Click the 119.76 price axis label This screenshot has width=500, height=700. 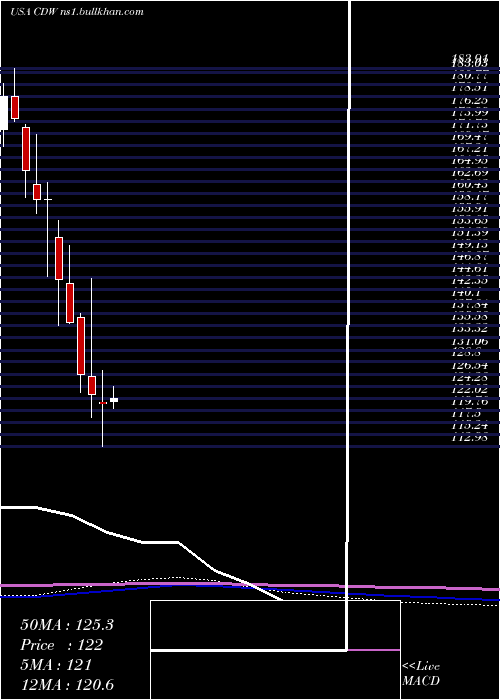click(469, 402)
